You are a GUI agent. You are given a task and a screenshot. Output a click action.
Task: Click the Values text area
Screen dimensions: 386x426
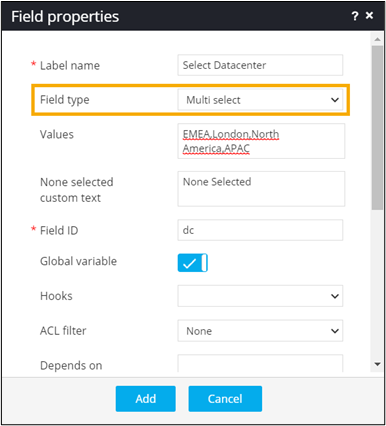[x=261, y=141]
